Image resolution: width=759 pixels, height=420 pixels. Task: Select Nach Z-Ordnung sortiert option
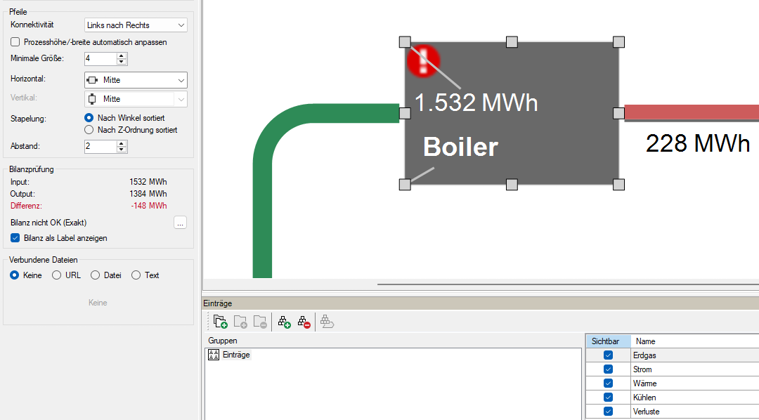click(x=89, y=130)
